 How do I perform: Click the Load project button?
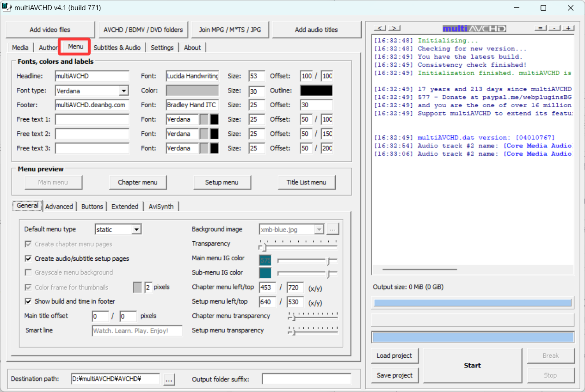(394, 356)
